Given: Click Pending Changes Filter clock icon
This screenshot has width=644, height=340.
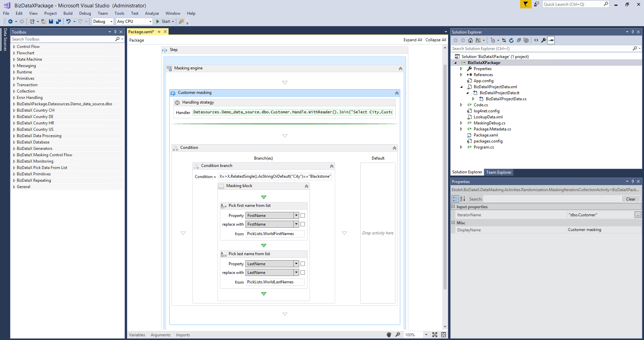Looking at the screenshot, I should [493, 40].
